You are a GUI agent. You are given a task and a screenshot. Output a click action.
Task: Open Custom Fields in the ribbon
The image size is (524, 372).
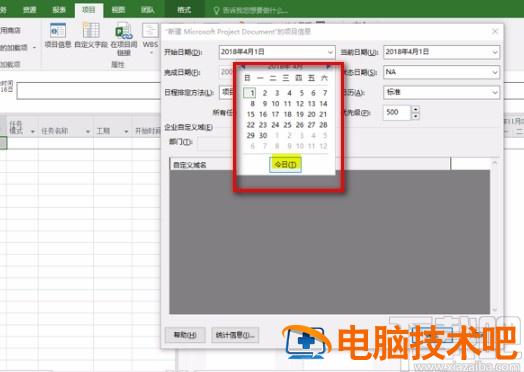click(x=91, y=35)
